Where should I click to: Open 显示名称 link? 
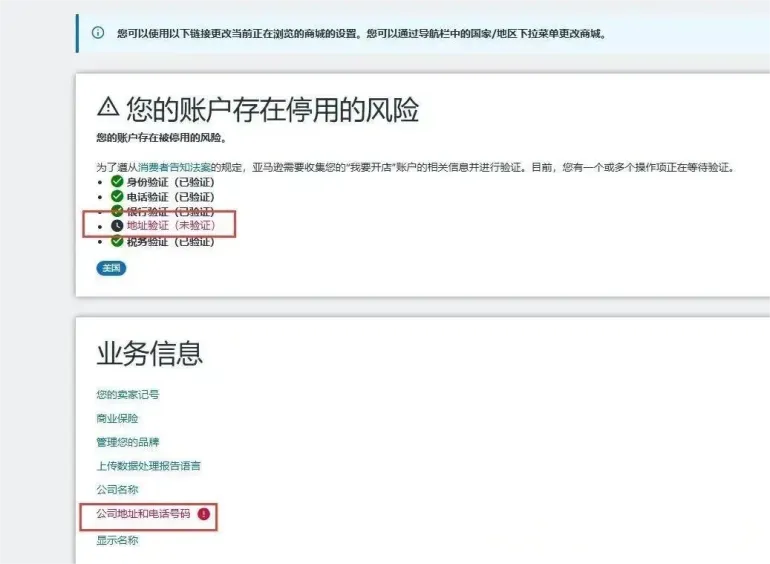(117, 540)
